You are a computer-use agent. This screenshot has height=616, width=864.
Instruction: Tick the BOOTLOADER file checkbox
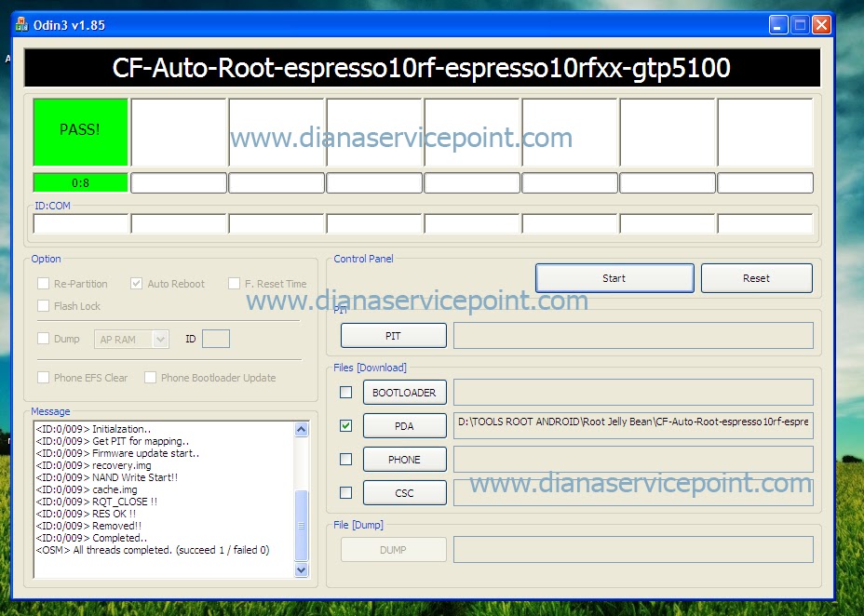coord(345,392)
